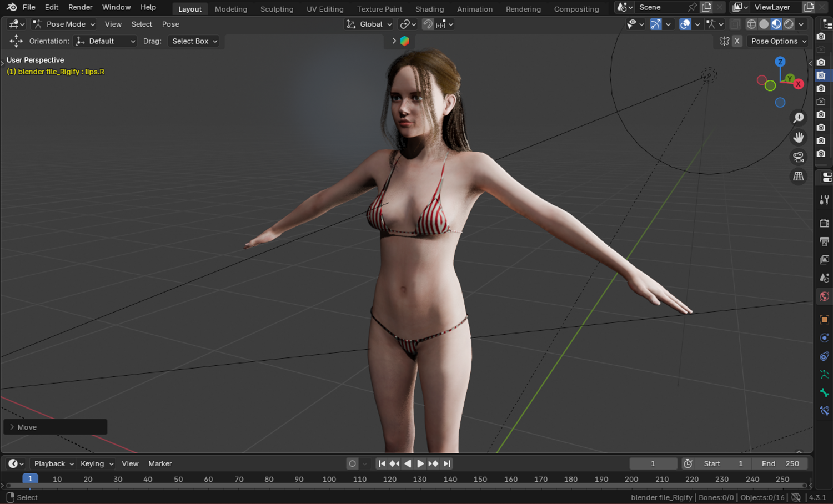Screen dimensions: 833x504
Task: Click the Scene name field
Action: tap(661, 7)
